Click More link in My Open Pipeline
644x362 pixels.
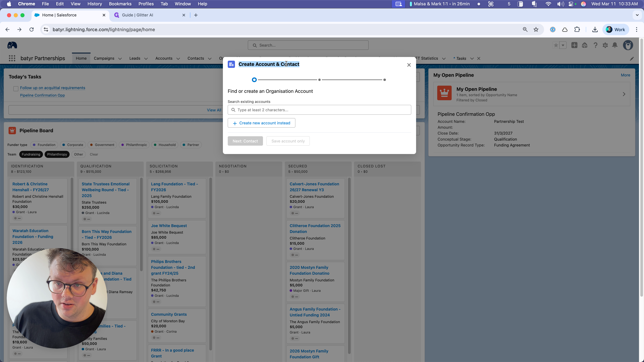[x=625, y=75]
